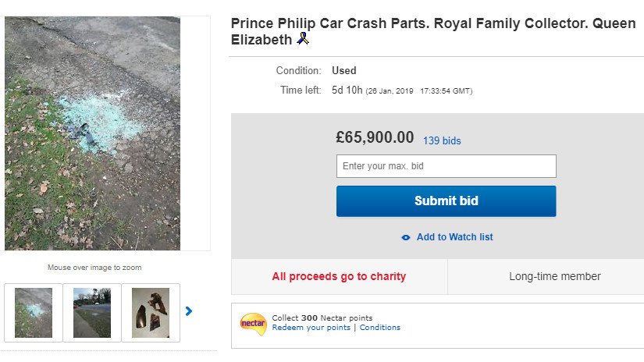Open the 'Redeem your points' link
Viewport: 644px width, 362px height.
pyautogui.click(x=311, y=328)
